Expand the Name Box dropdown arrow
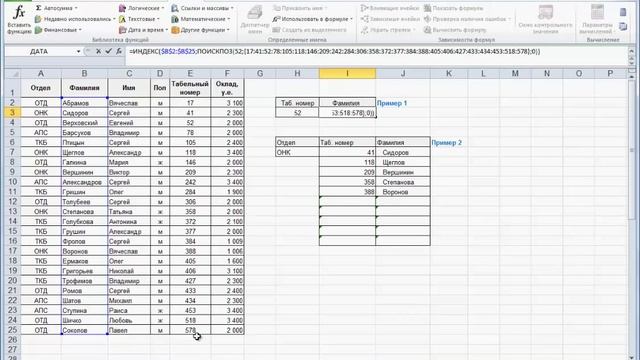 78,51
